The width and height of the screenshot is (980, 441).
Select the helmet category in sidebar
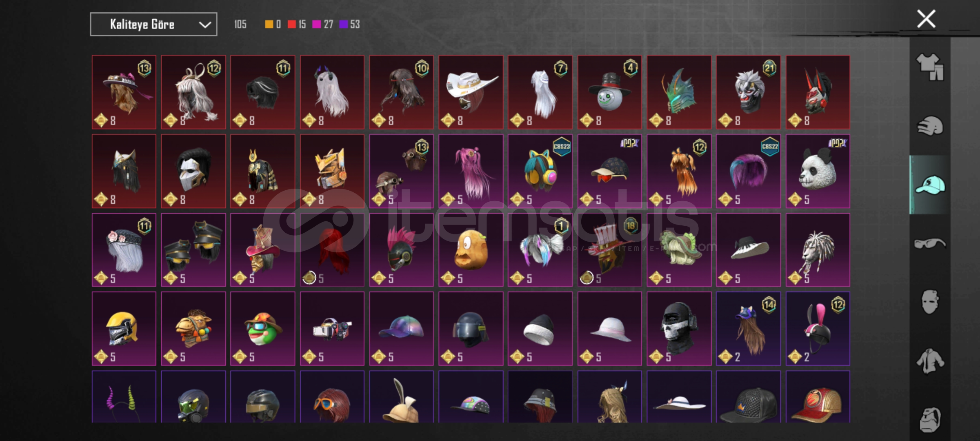tap(930, 126)
